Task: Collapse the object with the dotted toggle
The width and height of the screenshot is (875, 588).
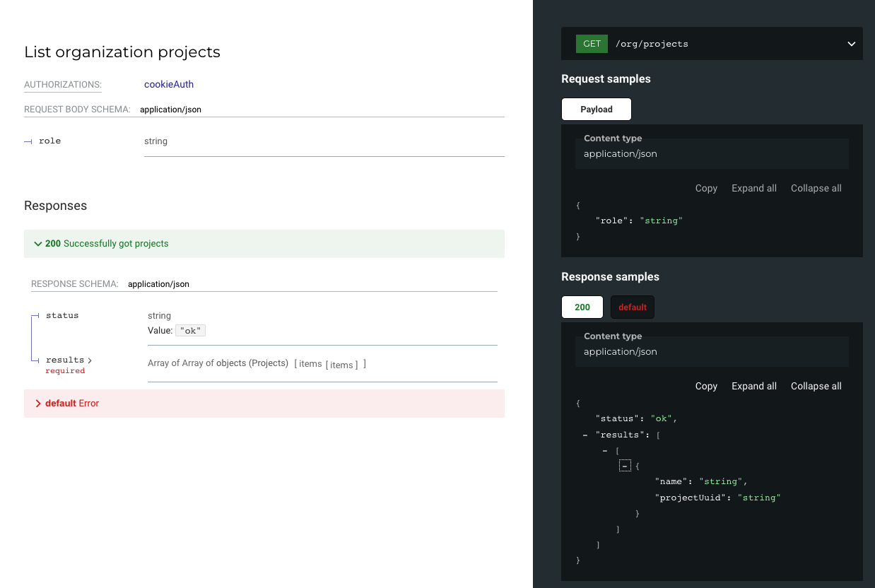Action: point(625,466)
